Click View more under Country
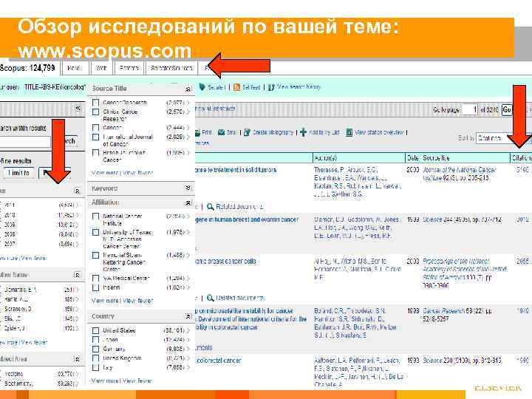The height and width of the screenshot is (399, 532). pos(105,381)
